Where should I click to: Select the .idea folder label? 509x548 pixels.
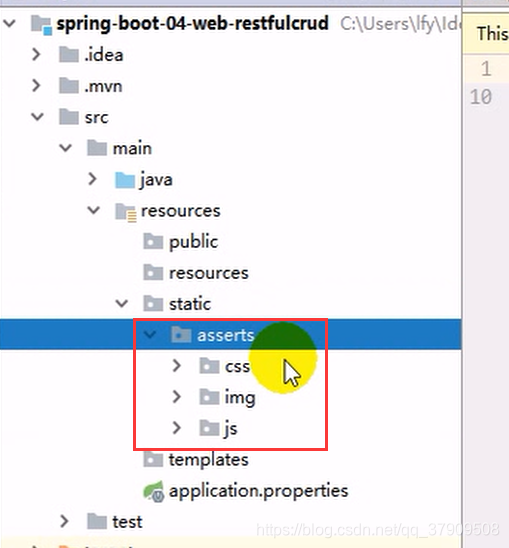[x=103, y=55]
